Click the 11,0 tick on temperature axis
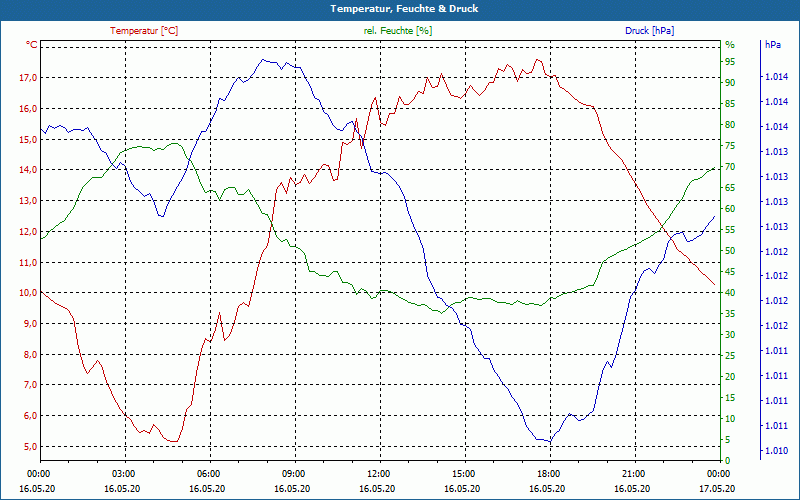800x500 pixels. (x=28, y=262)
